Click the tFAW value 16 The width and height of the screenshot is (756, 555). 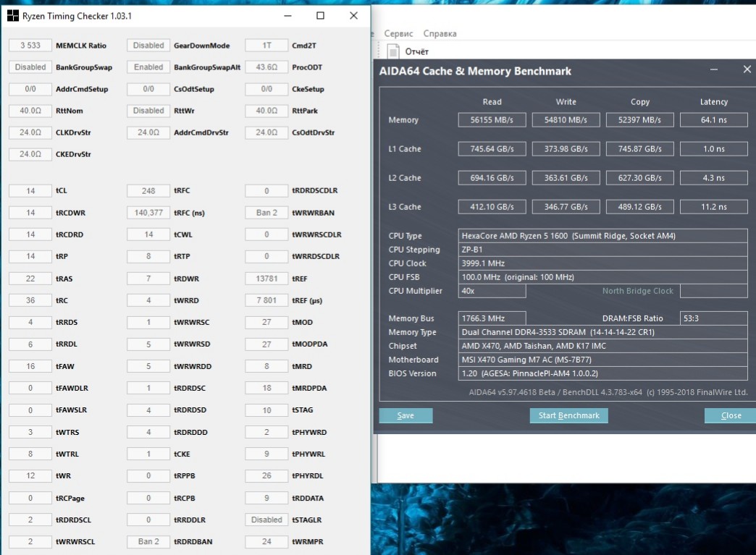(x=30, y=366)
